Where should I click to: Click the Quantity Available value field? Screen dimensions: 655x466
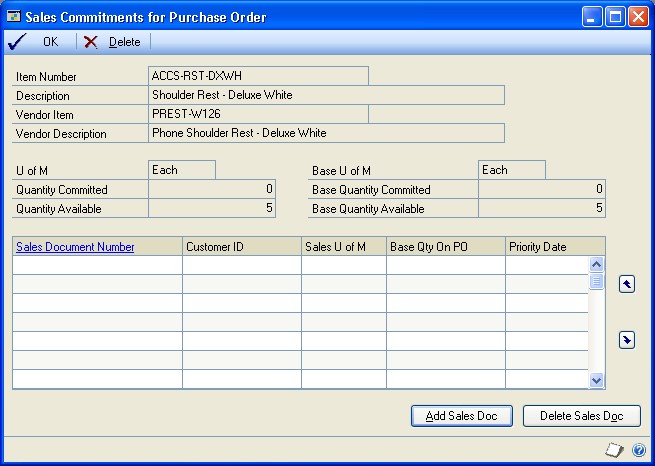coord(212,208)
